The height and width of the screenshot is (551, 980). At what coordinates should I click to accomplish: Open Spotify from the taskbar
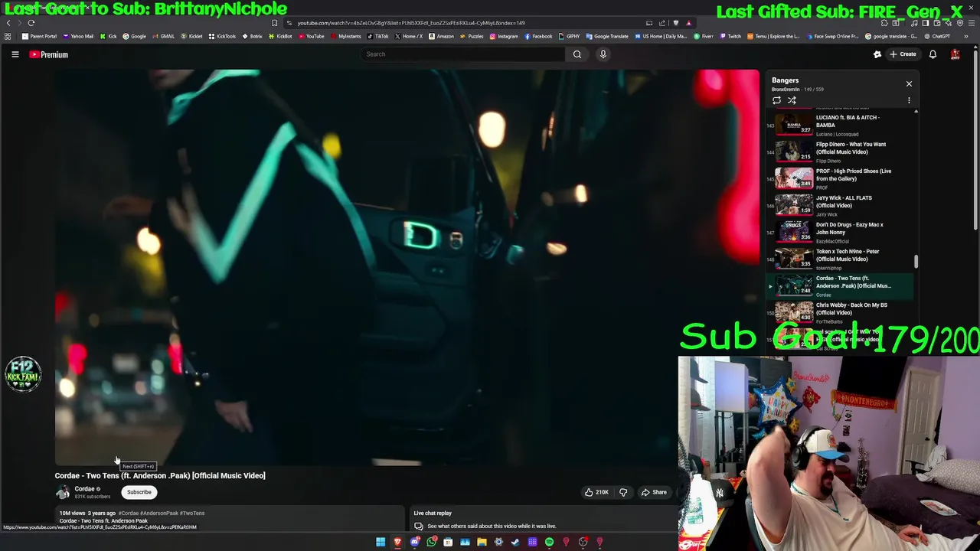point(549,542)
